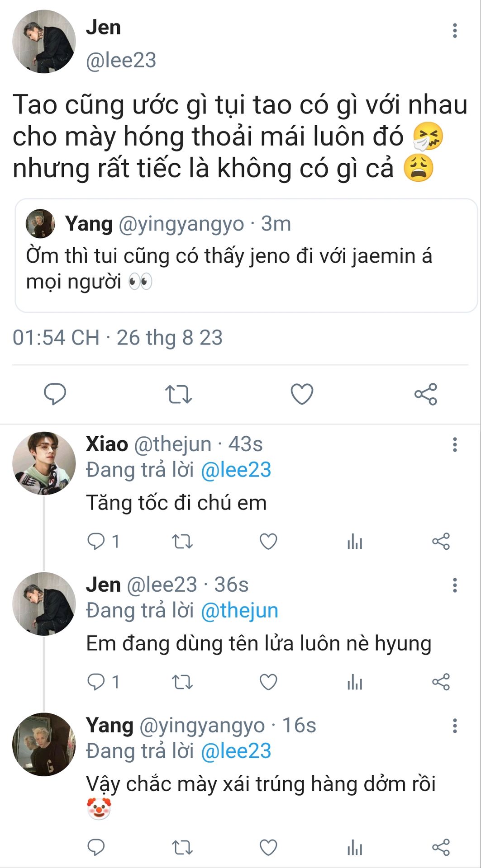The height and width of the screenshot is (868, 481).
Task: Retweet Jen's main tweet
Action: (x=178, y=394)
